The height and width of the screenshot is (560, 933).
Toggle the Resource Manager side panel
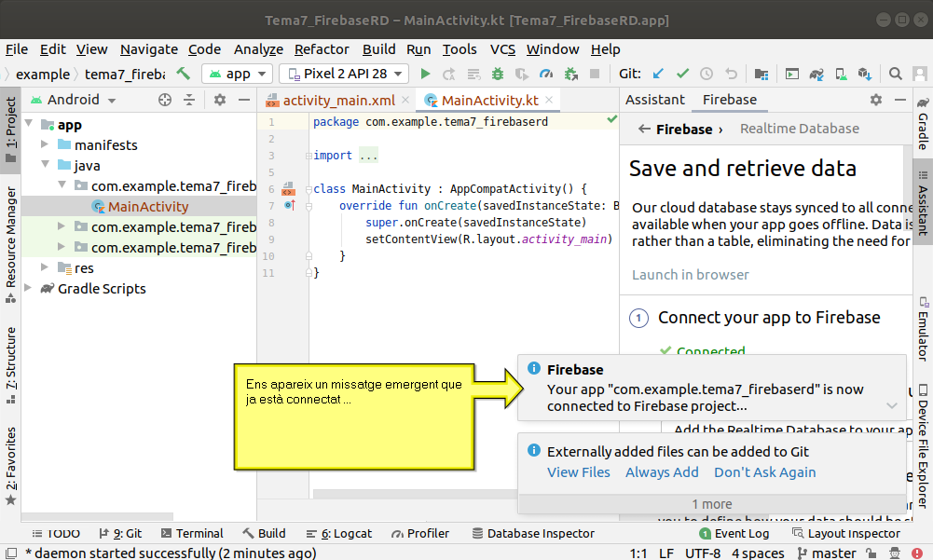pos(10,244)
